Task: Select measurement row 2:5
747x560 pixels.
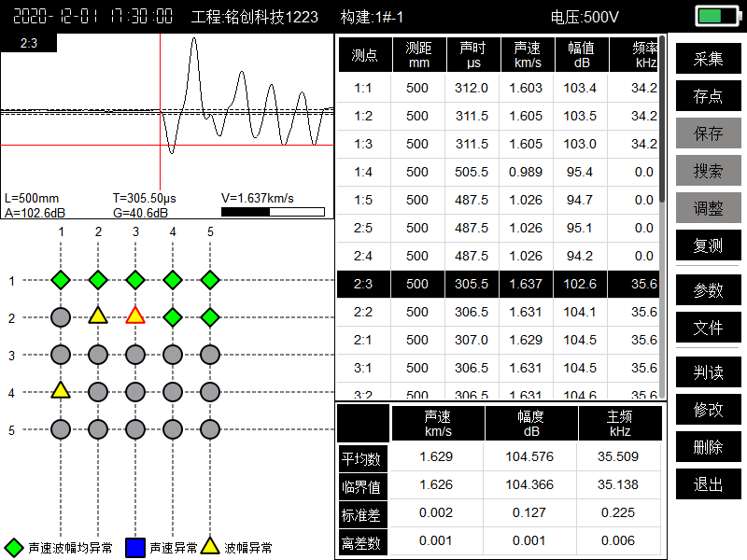Action: coord(498,228)
